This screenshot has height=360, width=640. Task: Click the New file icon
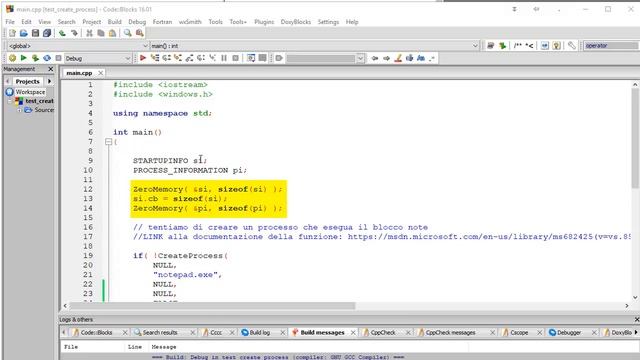(12, 33)
